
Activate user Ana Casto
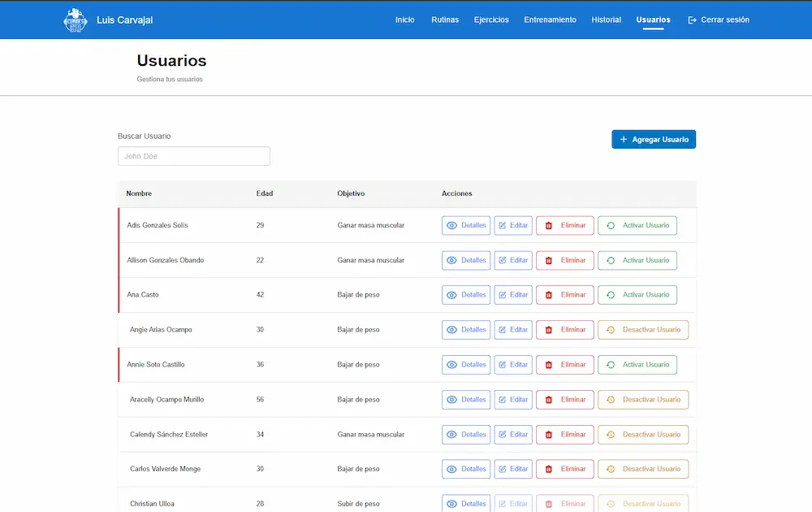tap(637, 295)
